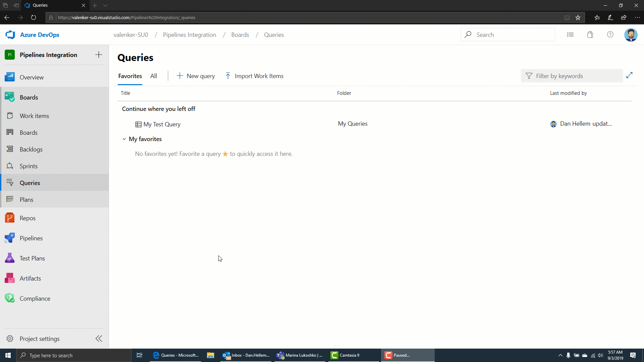This screenshot has height=362, width=644.
Task: Open Artifacts section in sidebar
Action: click(x=31, y=278)
